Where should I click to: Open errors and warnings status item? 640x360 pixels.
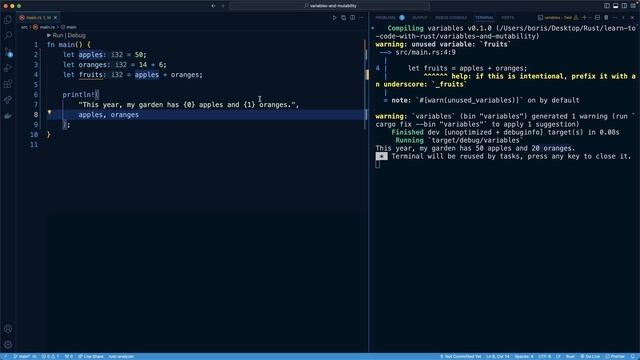pyautogui.click(x=50, y=356)
